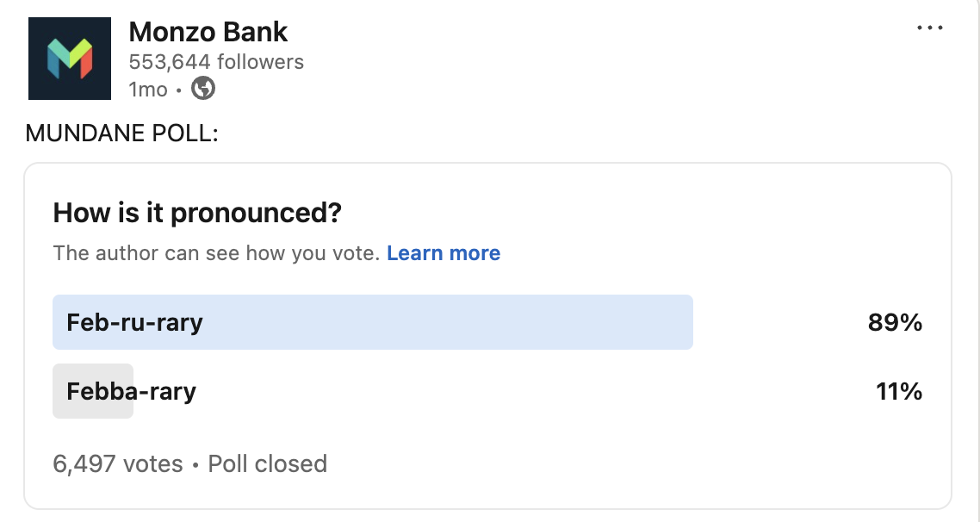Click the globe public visibility icon

tap(203, 89)
